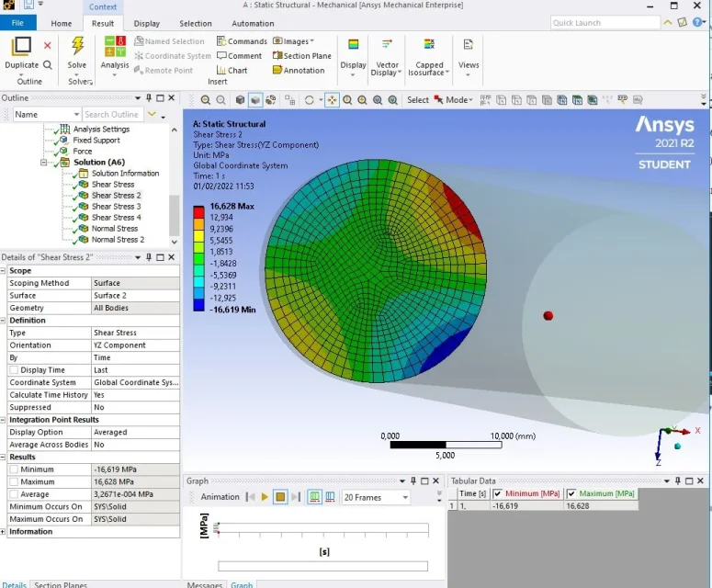Select Shear Stress 3 in outline
Screen dimensions: 712x588
pyautogui.click(x=116, y=207)
